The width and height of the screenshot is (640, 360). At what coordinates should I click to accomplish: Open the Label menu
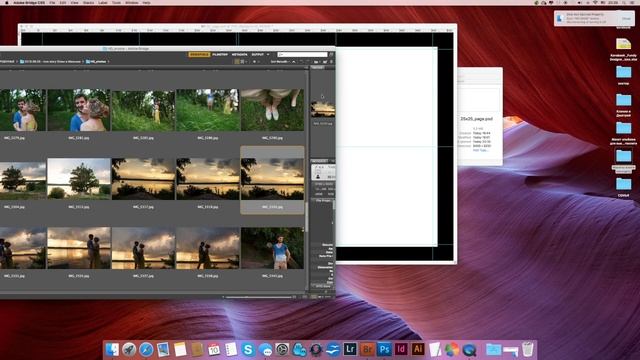coord(103,2)
